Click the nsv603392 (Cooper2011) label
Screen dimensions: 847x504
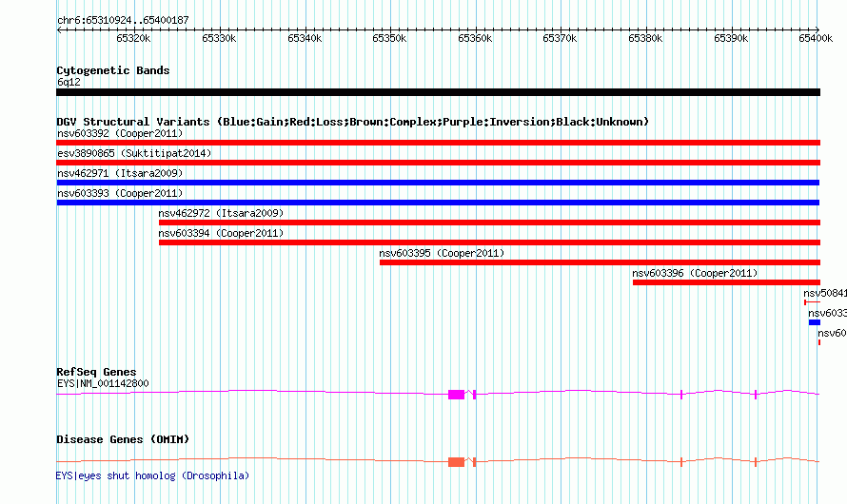120,133
